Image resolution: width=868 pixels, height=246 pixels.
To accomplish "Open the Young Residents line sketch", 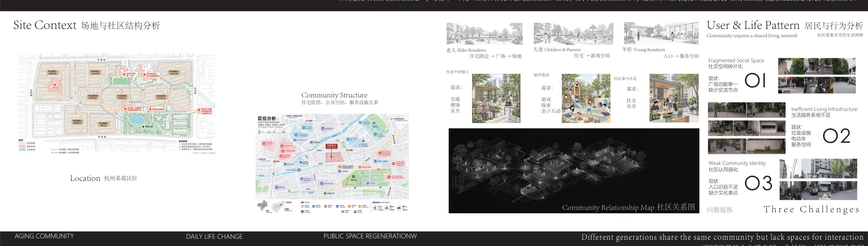I will pos(661,33).
